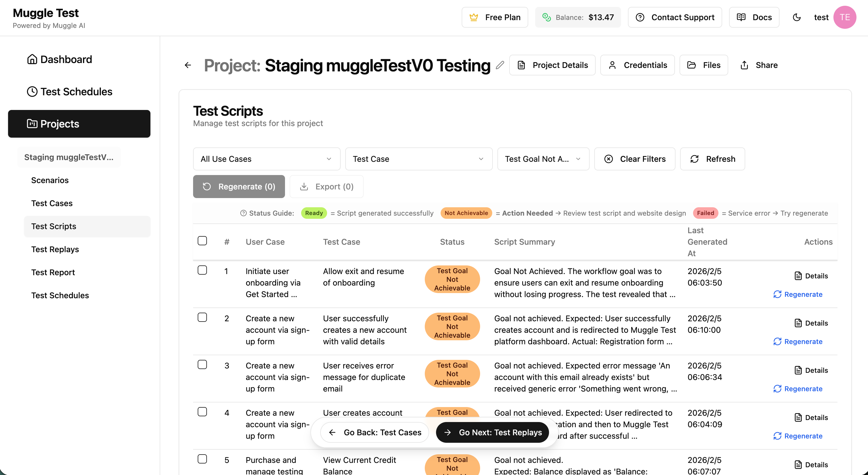The image size is (868, 475).
Task: Open Details document icon for row 2
Action: point(798,323)
